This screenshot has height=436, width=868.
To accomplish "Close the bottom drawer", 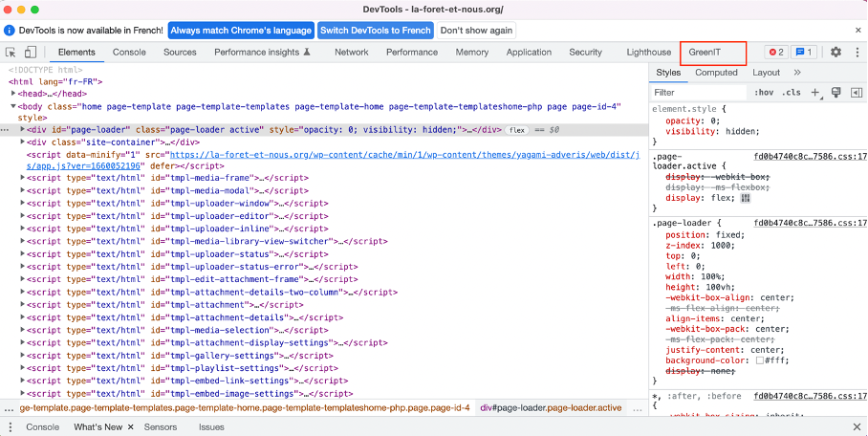I will (x=857, y=427).
